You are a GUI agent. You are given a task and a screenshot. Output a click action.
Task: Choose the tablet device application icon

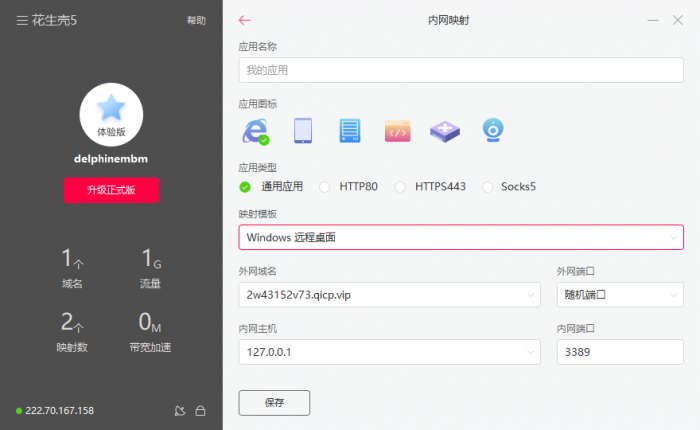point(303,130)
